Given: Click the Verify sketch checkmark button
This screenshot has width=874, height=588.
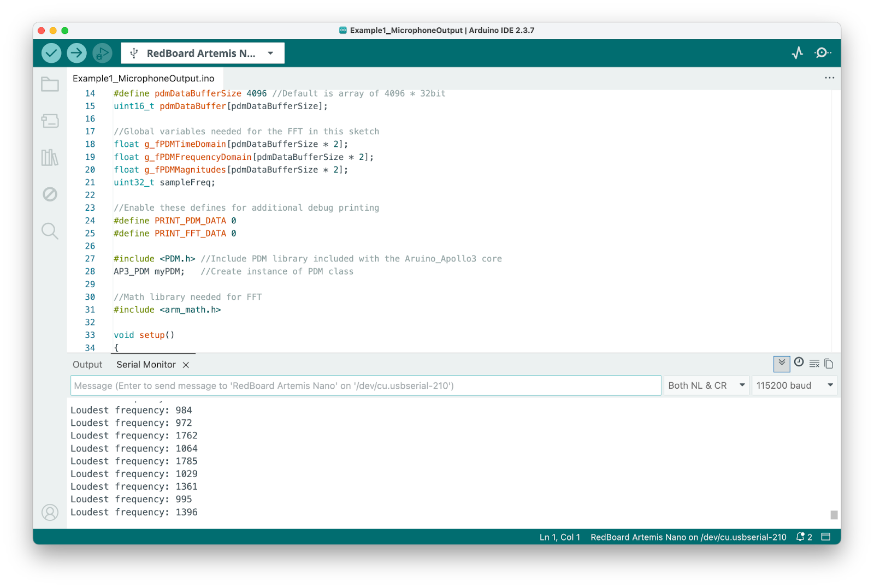Looking at the screenshot, I should click(51, 53).
